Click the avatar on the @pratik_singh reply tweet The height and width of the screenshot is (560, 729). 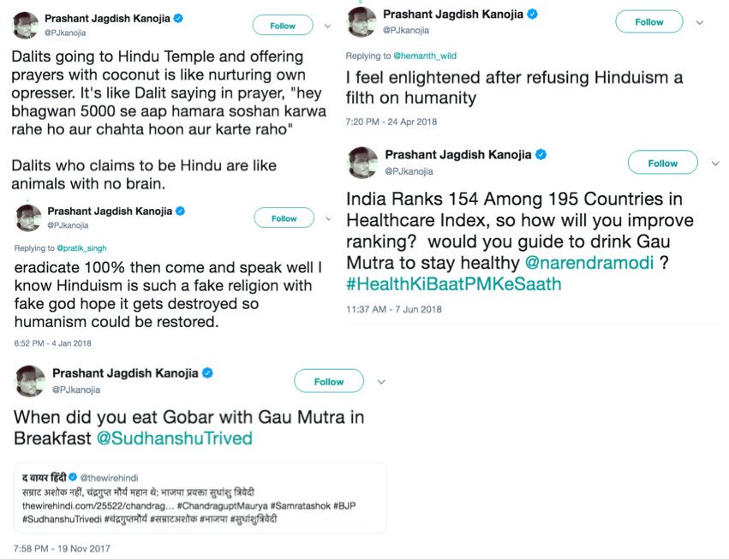pyautogui.click(x=28, y=217)
